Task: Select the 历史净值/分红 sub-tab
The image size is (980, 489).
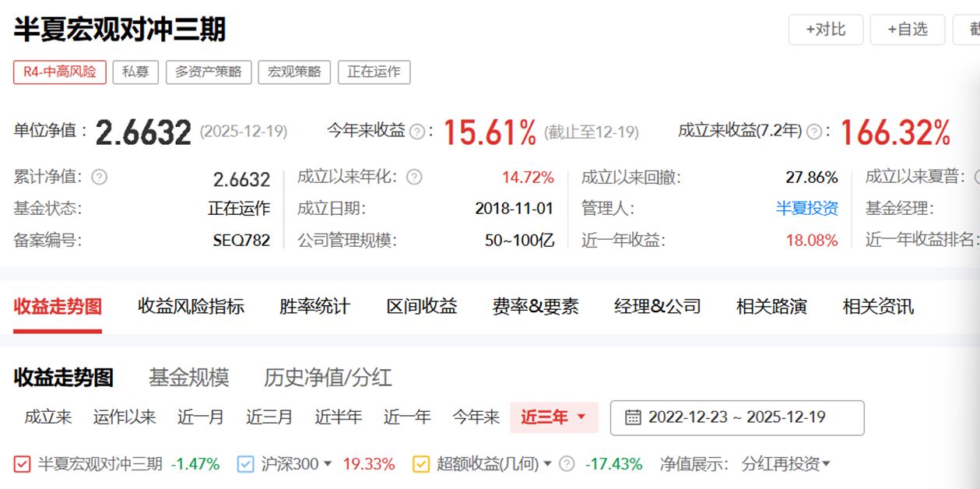Action: click(327, 378)
